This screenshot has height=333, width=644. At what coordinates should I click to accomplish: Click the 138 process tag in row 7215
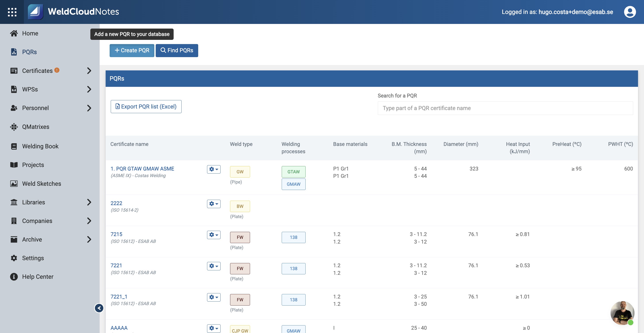293,238
